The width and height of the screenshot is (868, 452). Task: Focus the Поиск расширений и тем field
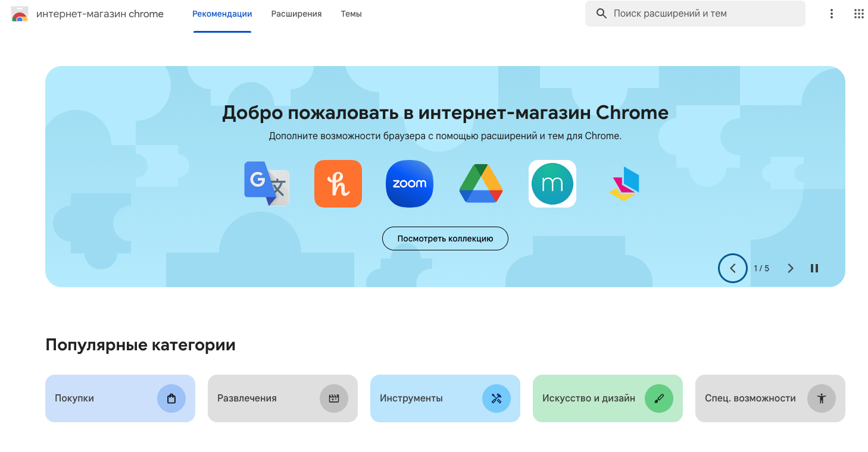click(x=695, y=14)
